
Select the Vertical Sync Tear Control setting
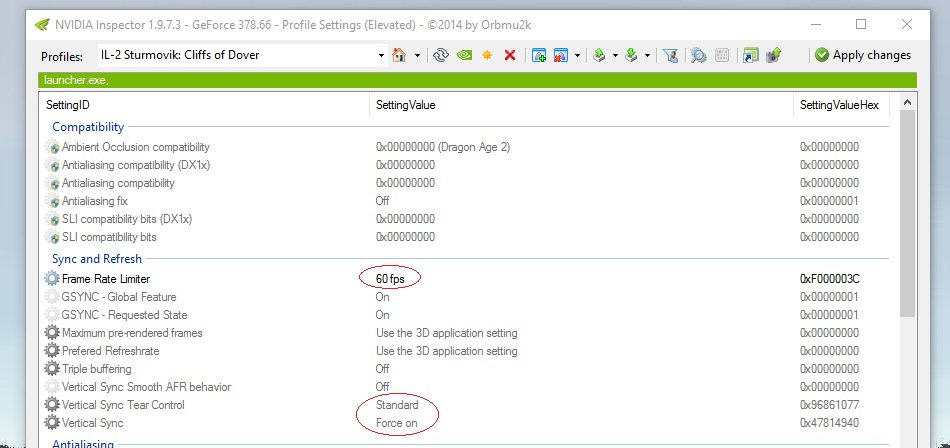(x=123, y=405)
